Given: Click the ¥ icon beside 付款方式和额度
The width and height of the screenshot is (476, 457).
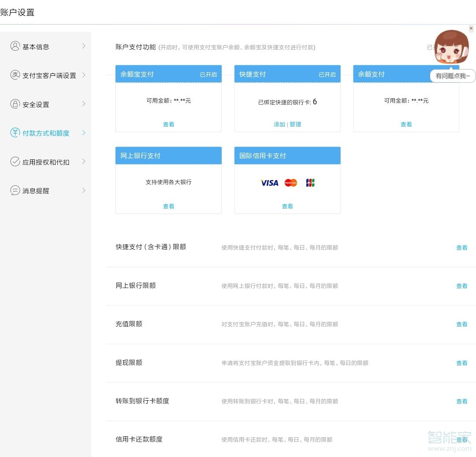Looking at the screenshot, I should pos(15,133).
